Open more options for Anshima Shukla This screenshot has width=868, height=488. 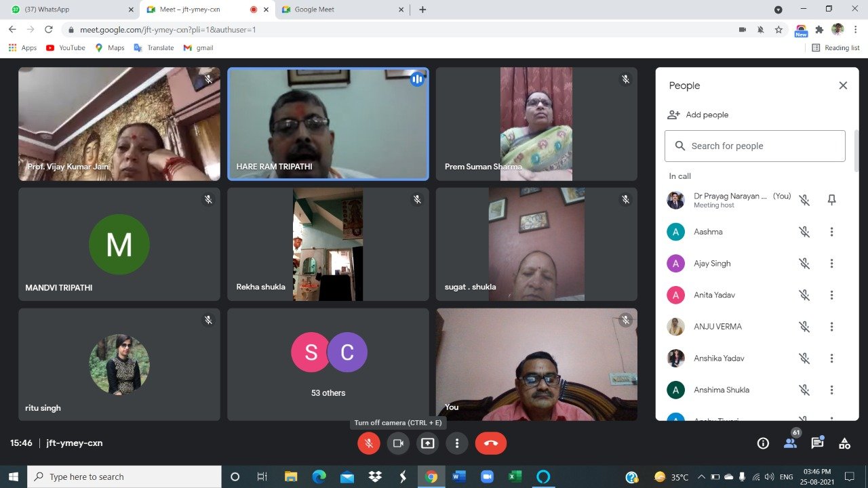pyautogui.click(x=831, y=390)
